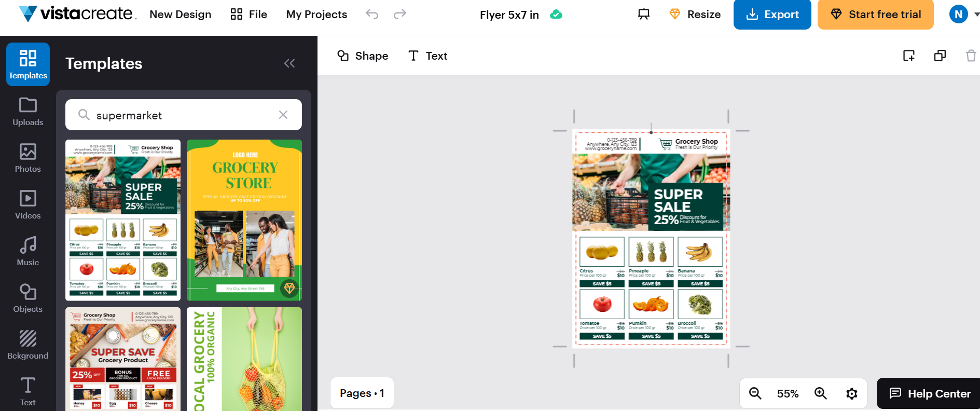Click the add page icon
Viewport: 980px width, 411px height.
(908, 56)
